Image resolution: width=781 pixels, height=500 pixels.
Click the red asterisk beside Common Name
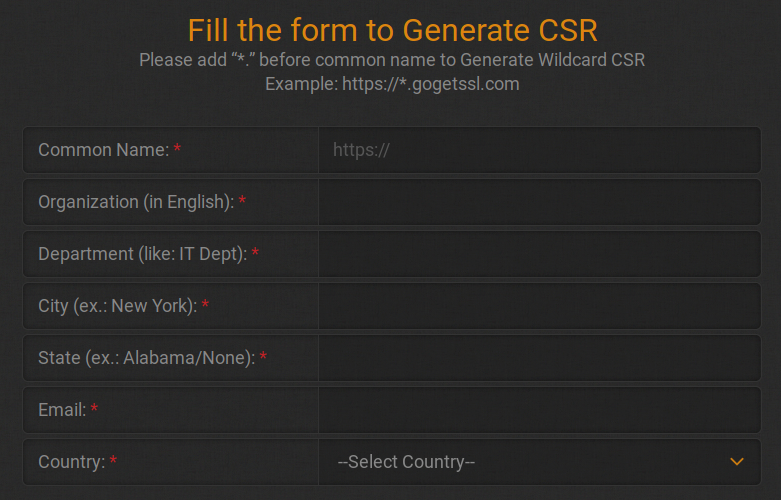tap(178, 150)
